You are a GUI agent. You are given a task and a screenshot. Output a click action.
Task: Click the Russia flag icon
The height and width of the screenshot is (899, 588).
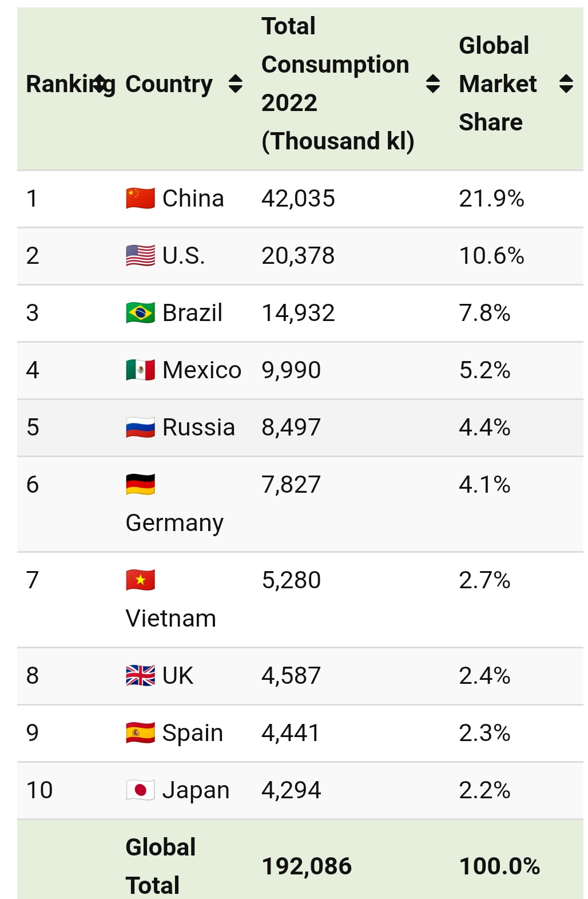140,427
